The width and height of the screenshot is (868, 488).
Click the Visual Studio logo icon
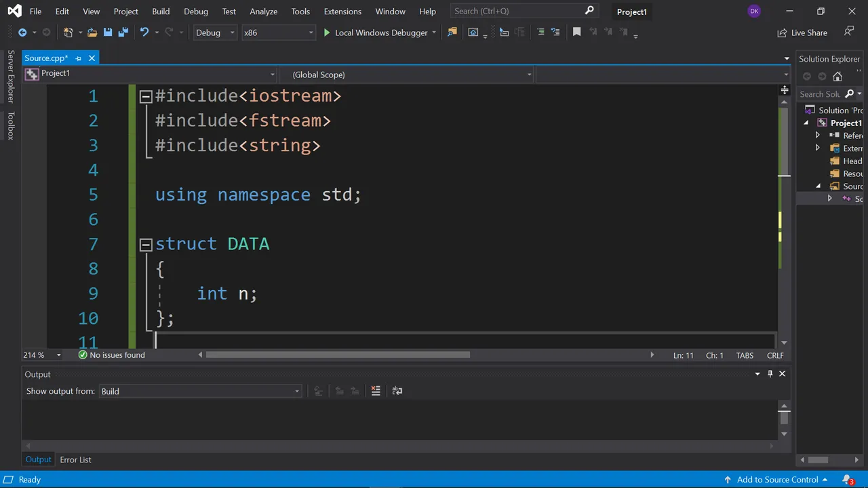[x=14, y=11]
